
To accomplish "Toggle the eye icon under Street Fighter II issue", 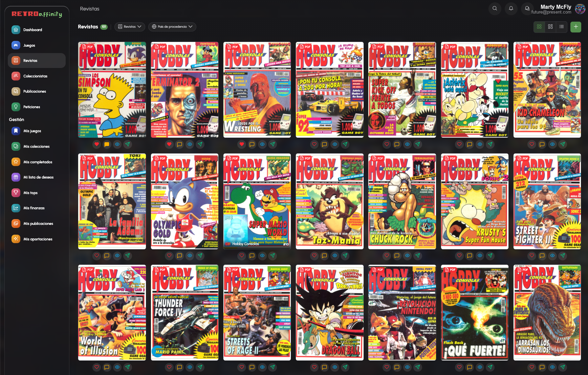I will click(552, 256).
